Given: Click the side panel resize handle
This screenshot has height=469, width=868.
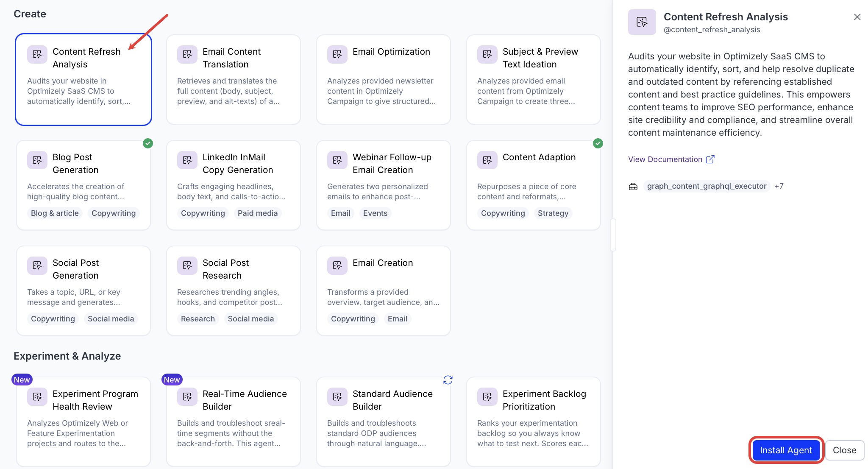Looking at the screenshot, I should click(613, 235).
